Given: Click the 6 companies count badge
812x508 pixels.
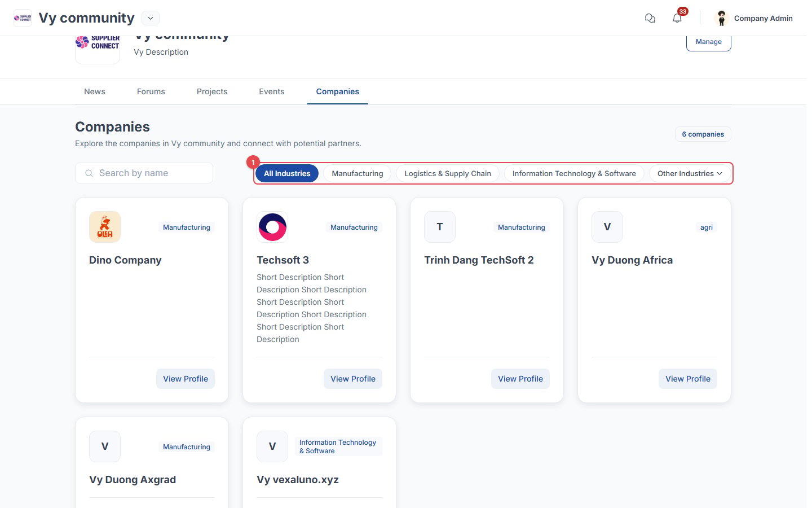Looking at the screenshot, I should click(703, 134).
